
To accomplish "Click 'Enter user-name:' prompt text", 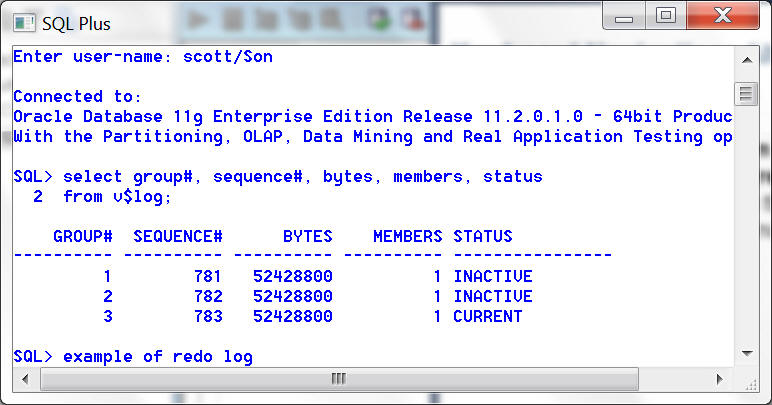I will tap(92, 57).
